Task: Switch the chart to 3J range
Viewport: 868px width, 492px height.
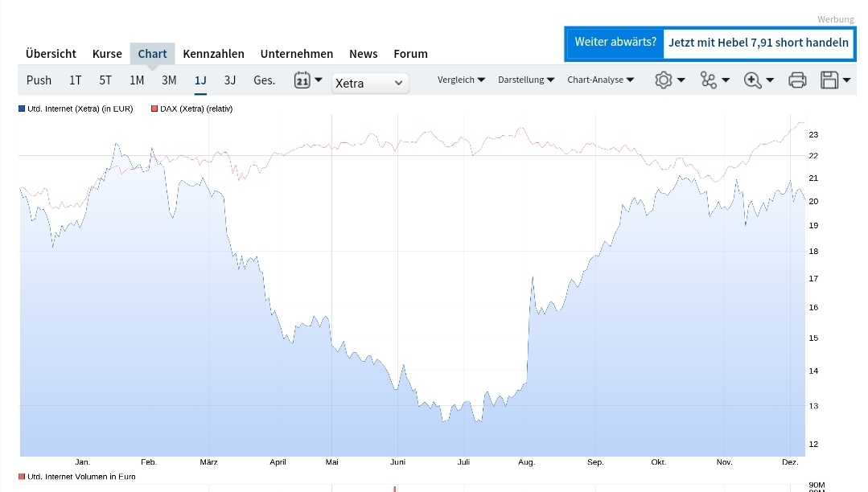Action: [230, 80]
